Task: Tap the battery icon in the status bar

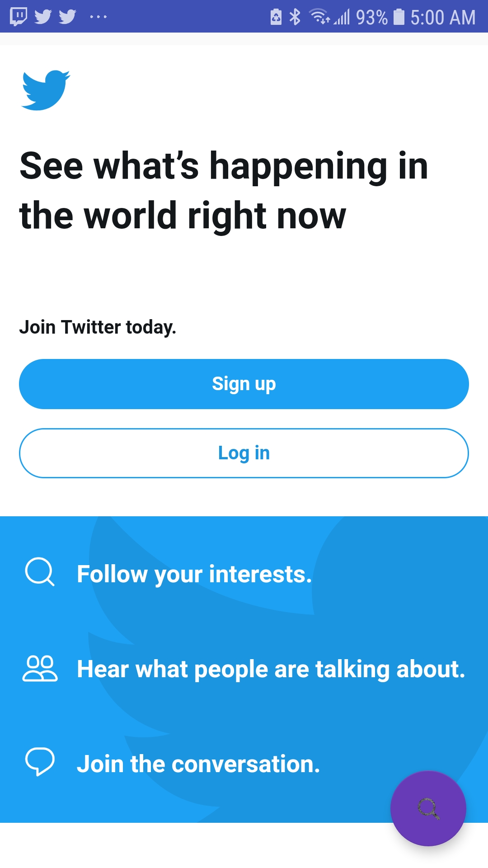Action: coord(399,17)
